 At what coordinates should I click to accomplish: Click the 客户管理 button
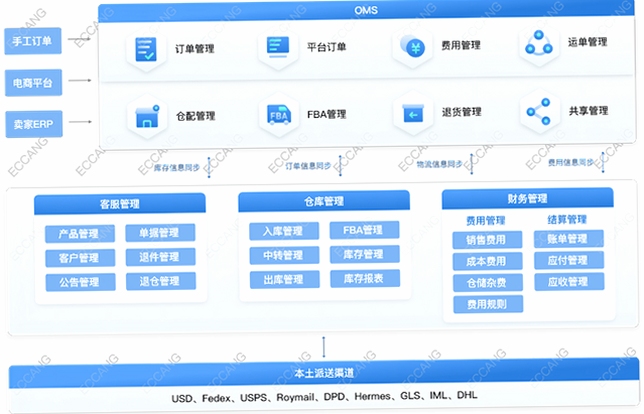(x=80, y=258)
